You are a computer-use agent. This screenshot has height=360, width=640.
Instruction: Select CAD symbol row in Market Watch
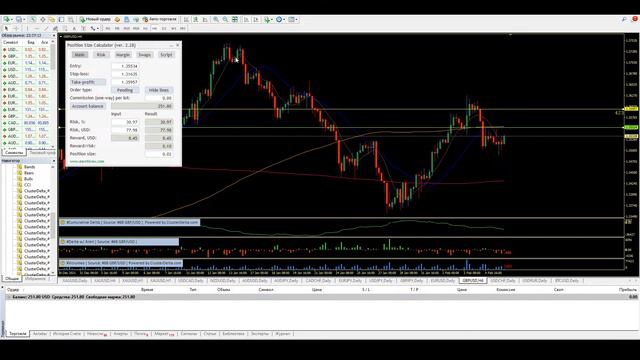point(27,122)
